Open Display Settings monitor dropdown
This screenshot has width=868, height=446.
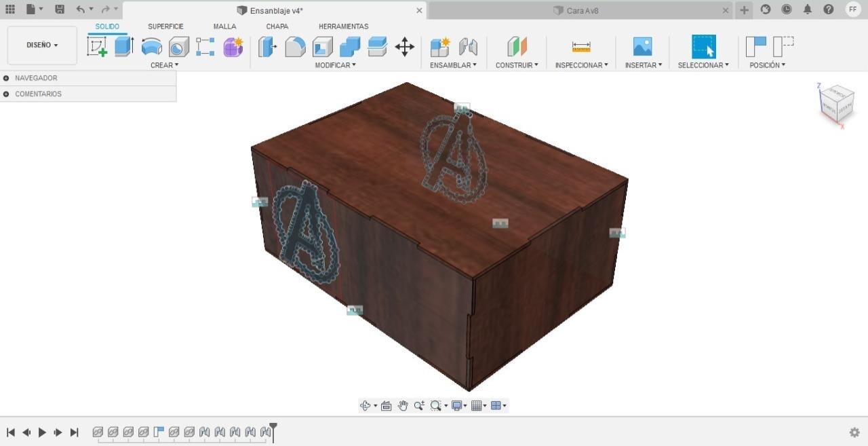coord(459,405)
